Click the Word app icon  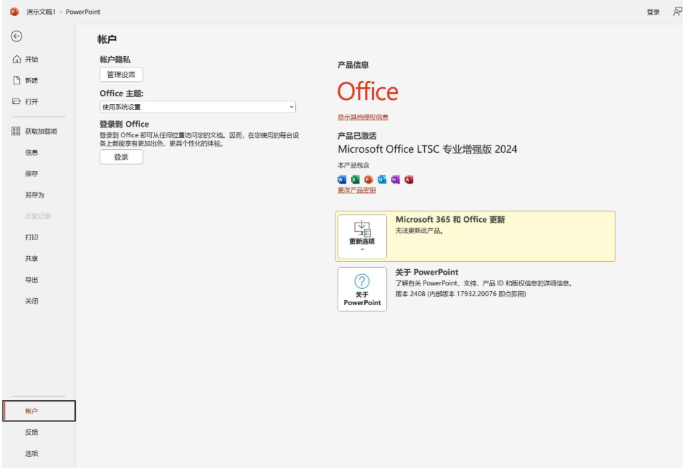[342, 180]
